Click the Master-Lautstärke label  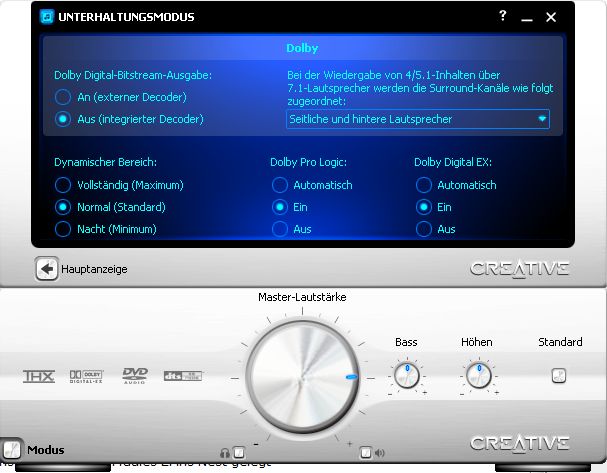(x=302, y=297)
